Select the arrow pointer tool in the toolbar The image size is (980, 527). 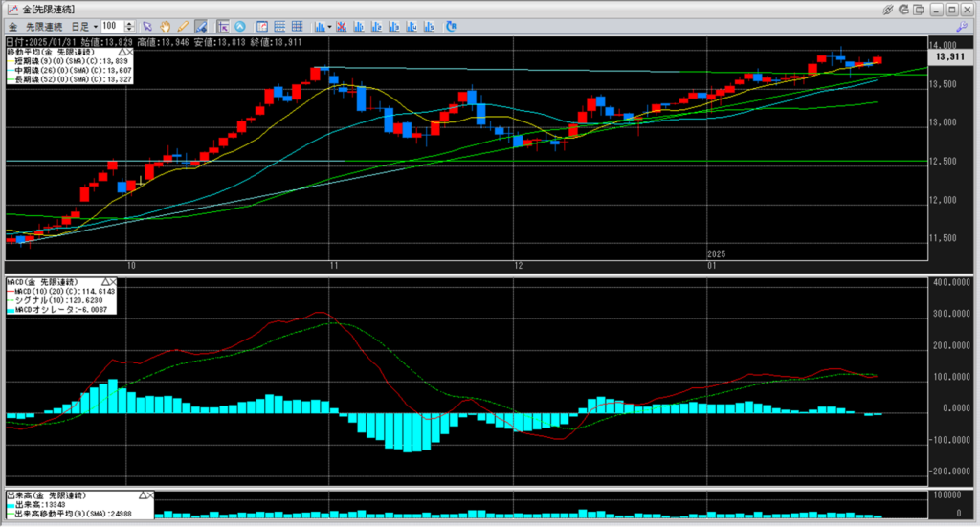[148, 26]
